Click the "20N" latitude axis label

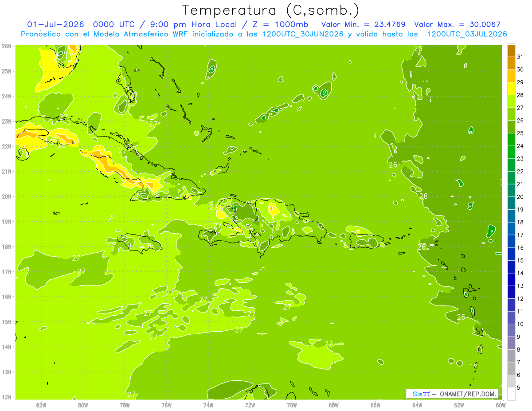point(7,196)
